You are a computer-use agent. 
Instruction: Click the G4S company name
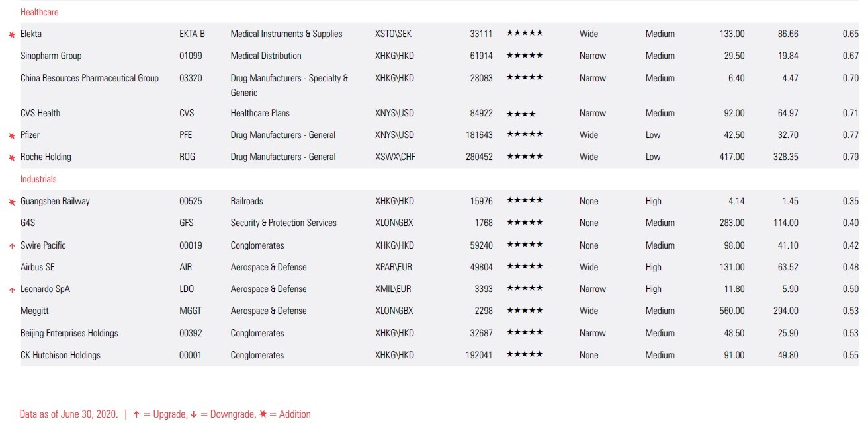click(28, 223)
